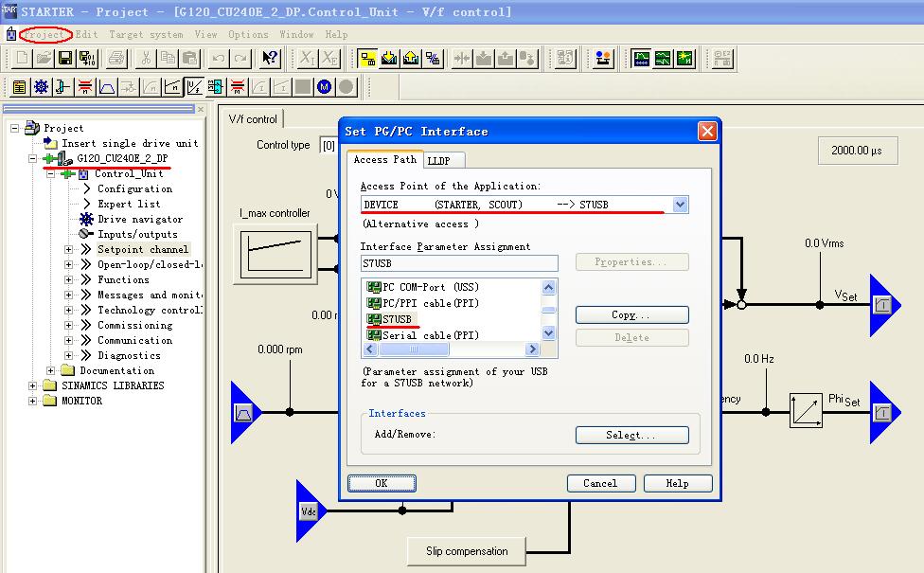Click the I_max controller block graphic

click(275, 254)
